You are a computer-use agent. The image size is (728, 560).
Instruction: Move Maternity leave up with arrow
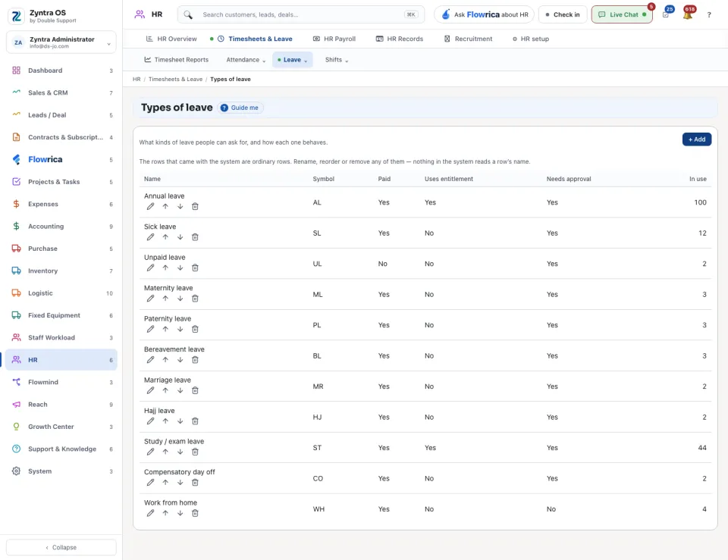point(165,299)
